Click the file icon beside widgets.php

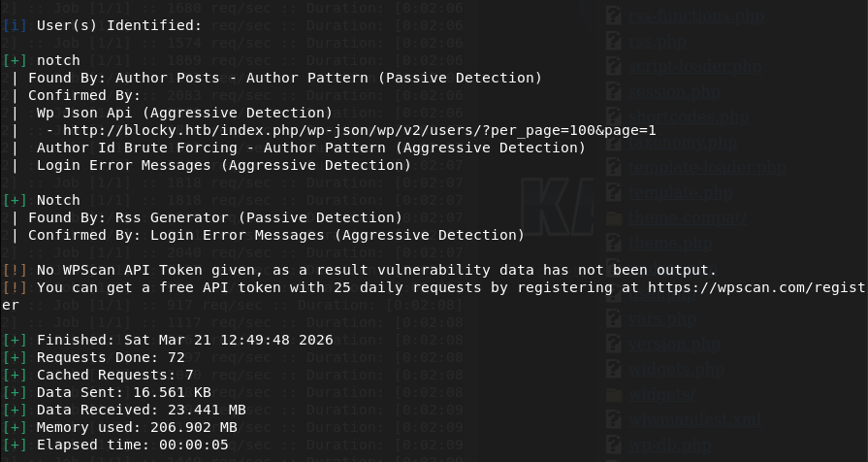point(613,369)
